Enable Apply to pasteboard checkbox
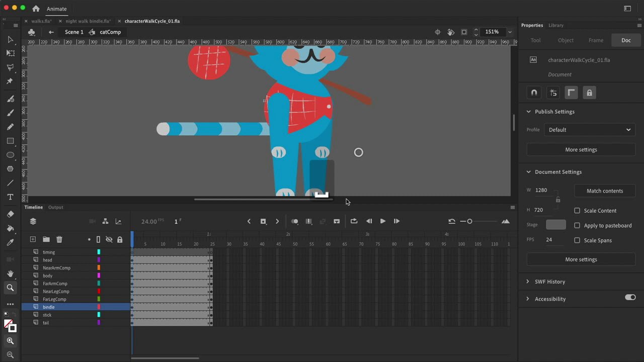This screenshot has height=362, width=644. coord(577,225)
